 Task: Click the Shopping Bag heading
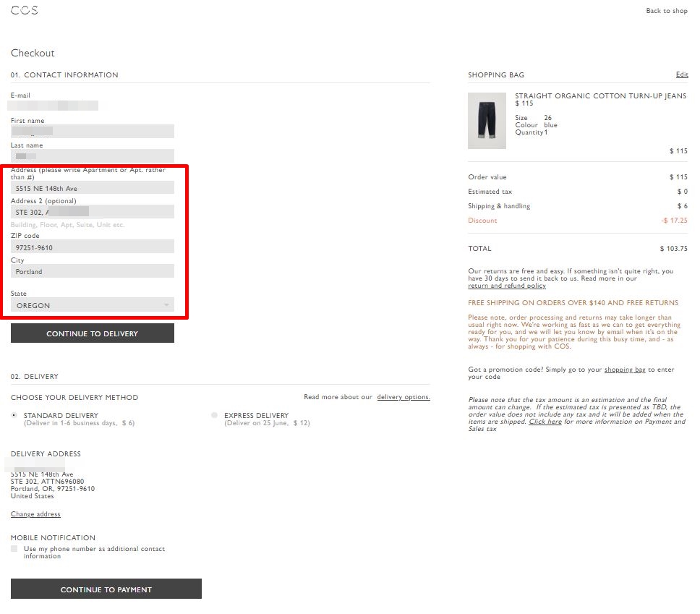pyautogui.click(x=496, y=75)
